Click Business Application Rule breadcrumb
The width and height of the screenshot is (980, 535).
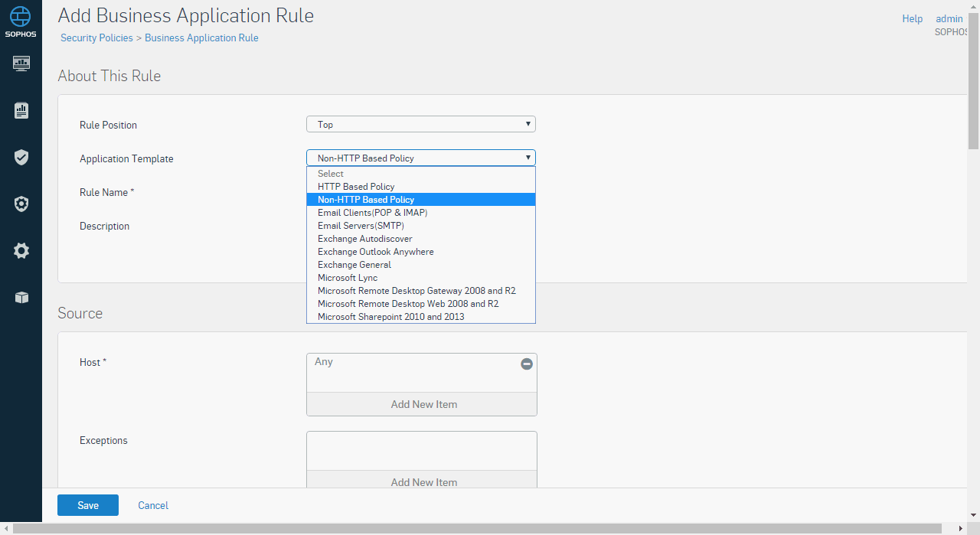(x=201, y=38)
